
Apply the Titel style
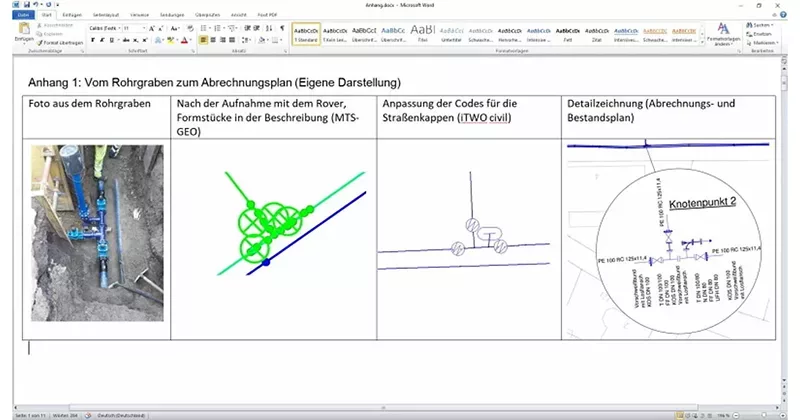[422, 34]
